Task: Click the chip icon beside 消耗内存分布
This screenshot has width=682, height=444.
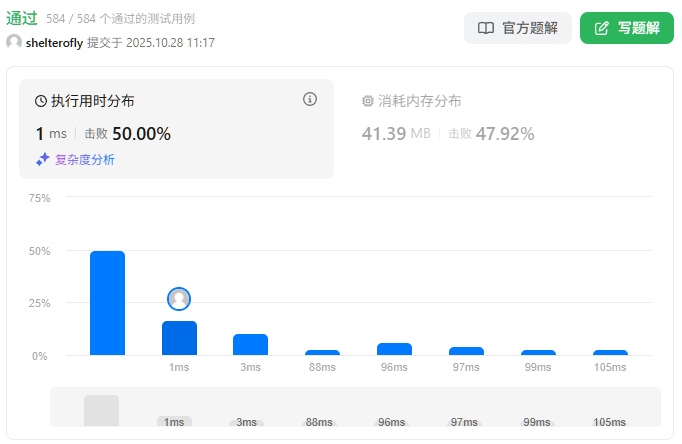Action: [x=368, y=101]
